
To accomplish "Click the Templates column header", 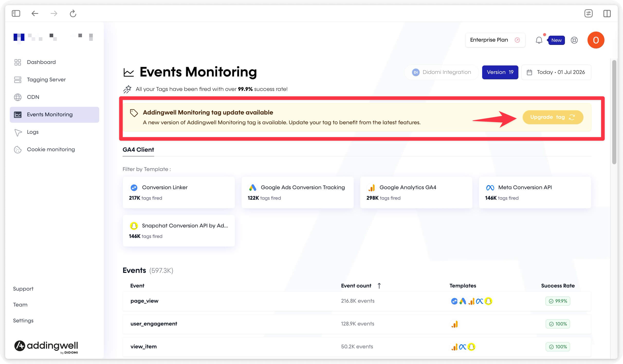I will 463,286.
